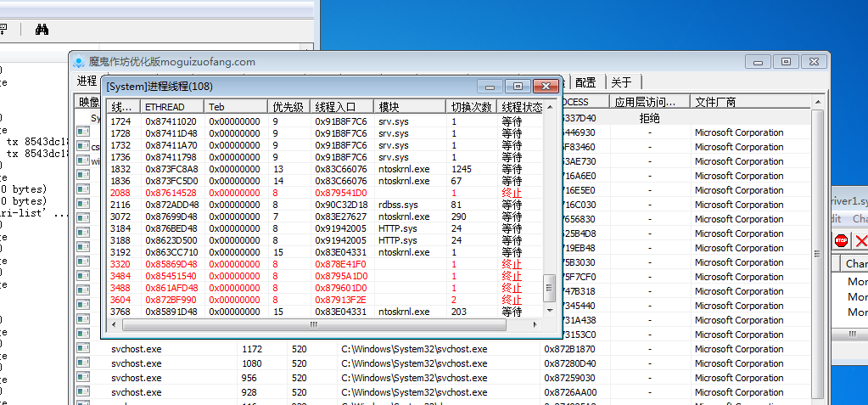Sort threads by the 线程入口 column header
The width and height of the screenshot is (868, 405).
[x=343, y=107]
